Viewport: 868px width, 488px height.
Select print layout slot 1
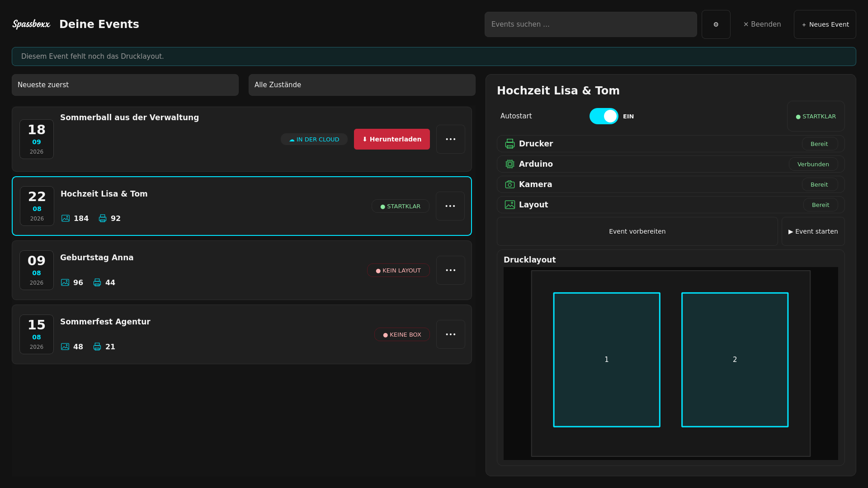(607, 360)
